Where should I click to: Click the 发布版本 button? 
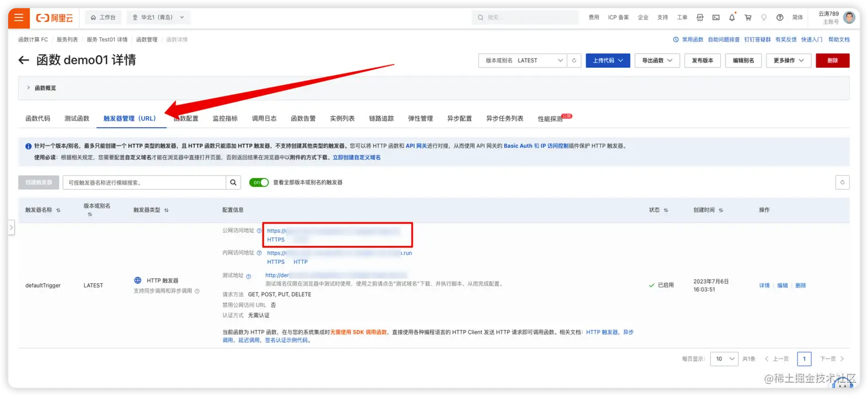(703, 60)
